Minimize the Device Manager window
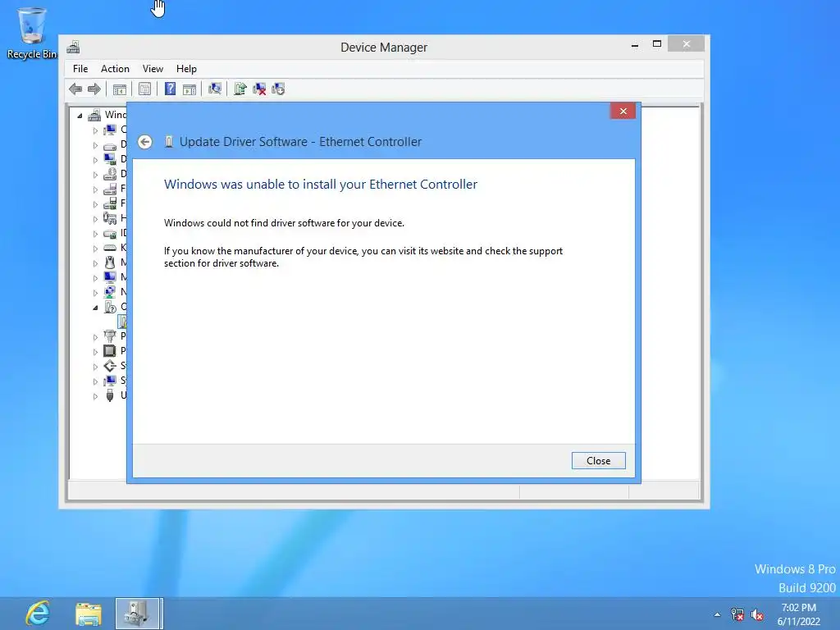Image resolution: width=840 pixels, height=630 pixels. pyautogui.click(x=635, y=45)
